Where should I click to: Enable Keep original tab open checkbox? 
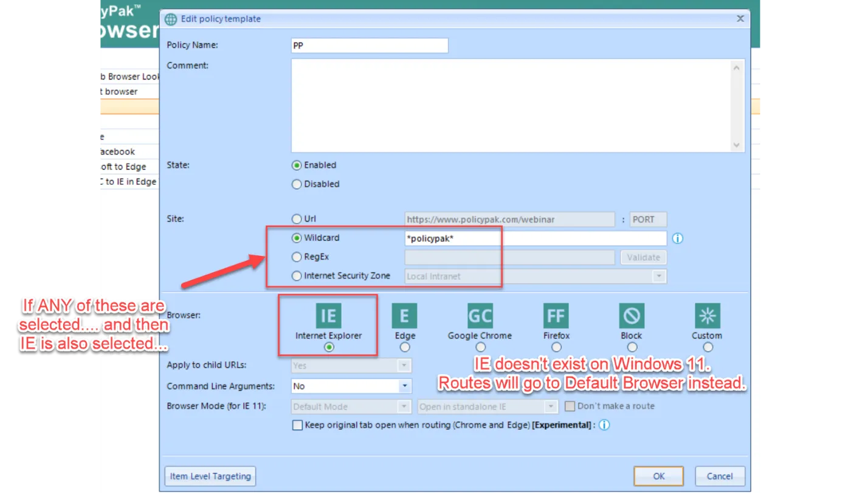pos(297,426)
